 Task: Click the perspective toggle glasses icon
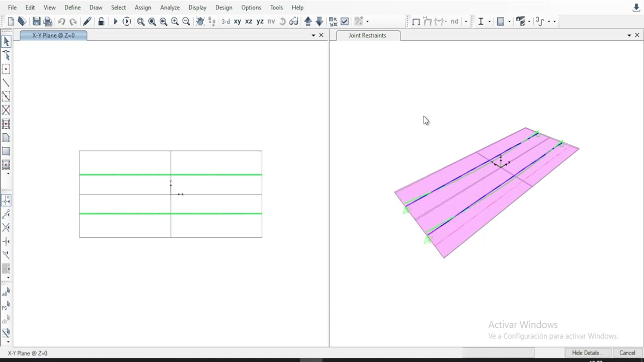pos(293,21)
